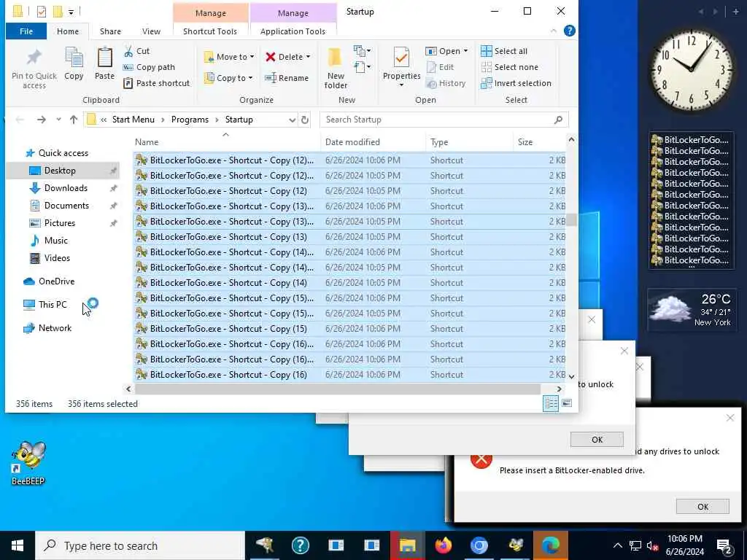Image resolution: width=747 pixels, height=560 pixels.
Task: Open the File menu
Action: [26, 31]
